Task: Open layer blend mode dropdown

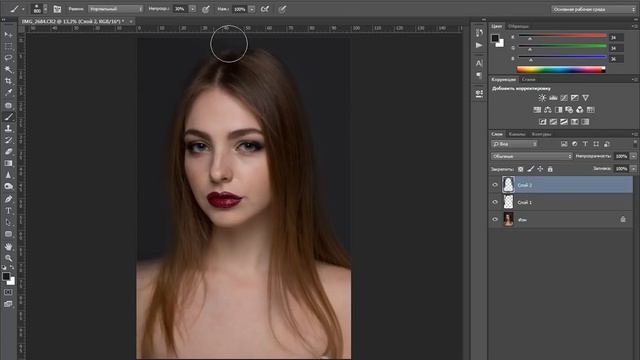Action: click(532, 156)
